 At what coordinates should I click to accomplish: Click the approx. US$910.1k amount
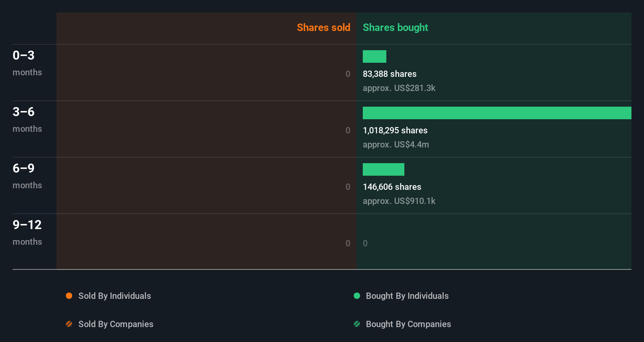pos(399,201)
